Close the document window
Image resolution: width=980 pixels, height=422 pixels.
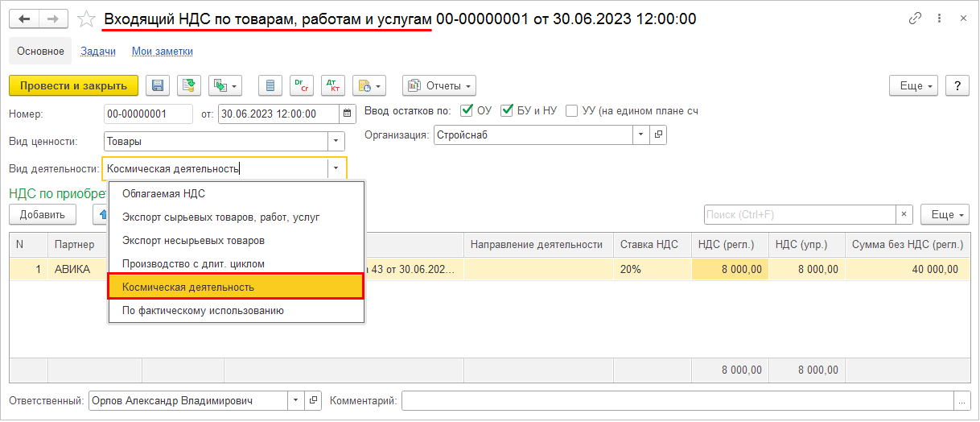coord(963,18)
